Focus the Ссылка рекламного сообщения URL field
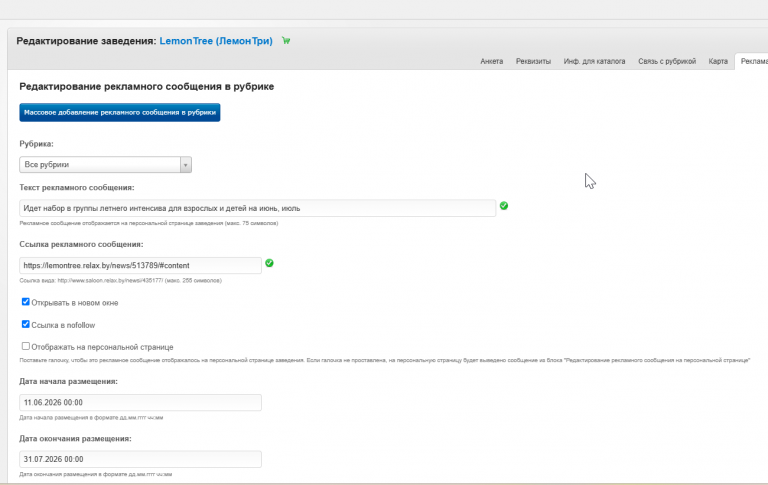Image resolution: width=768 pixels, height=485 pixels. click(141, 266)
